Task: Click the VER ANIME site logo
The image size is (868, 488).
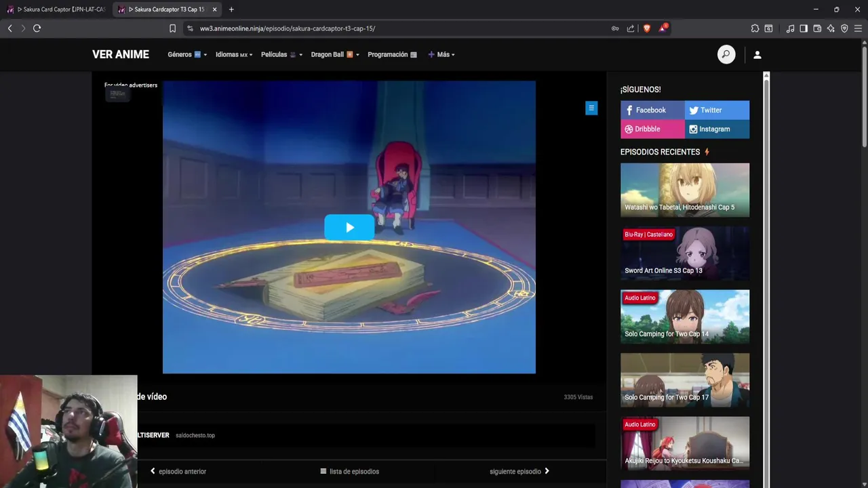Action: (121, 55)
